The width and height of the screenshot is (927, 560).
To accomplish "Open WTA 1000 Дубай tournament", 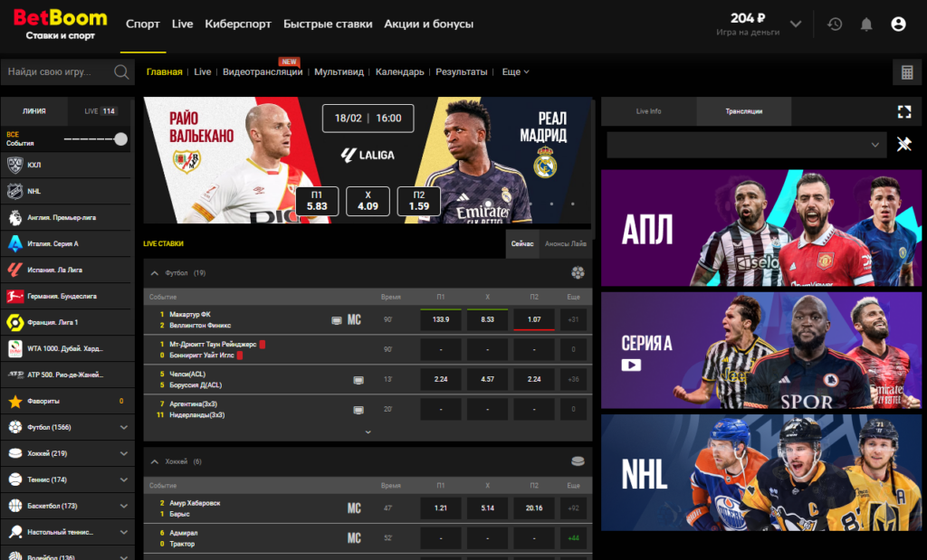I will pos(66,348).
